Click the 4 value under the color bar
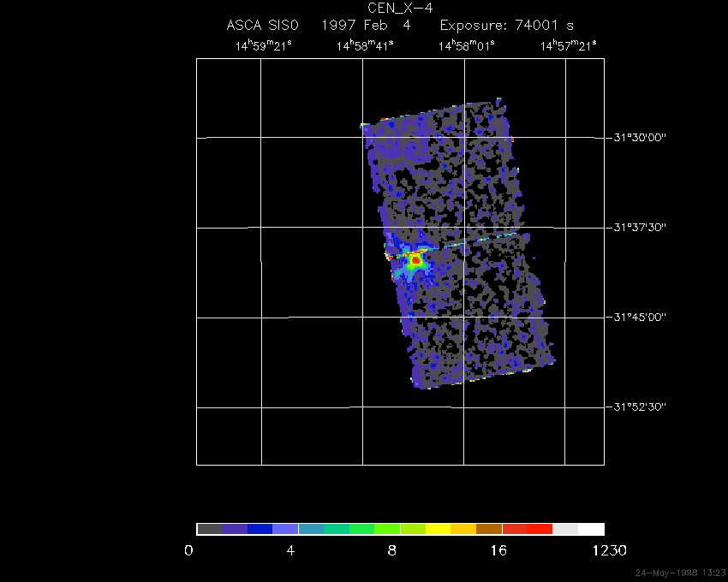 tap(290, 551)
